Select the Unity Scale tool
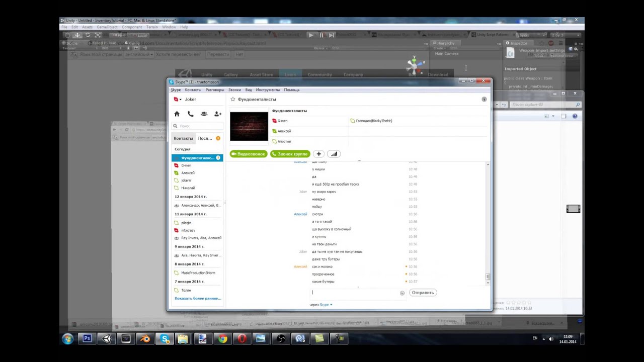This screenshot has width=644, height=362. coord(98,35)
